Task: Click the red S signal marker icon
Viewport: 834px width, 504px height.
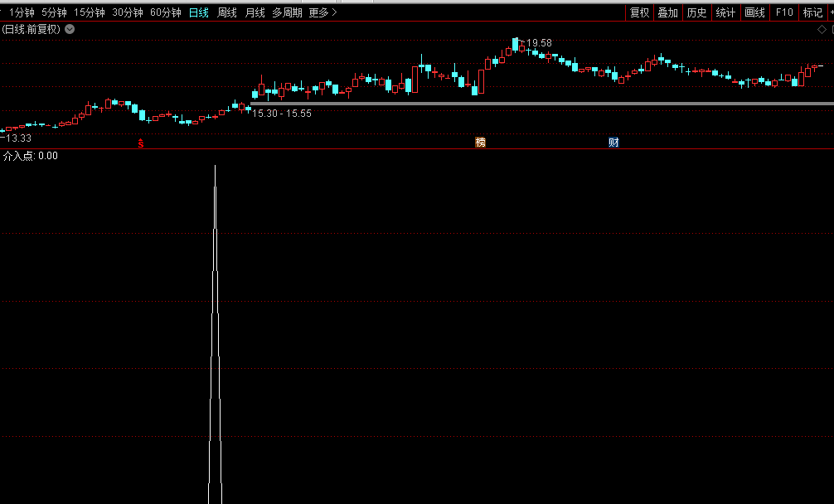Action: (x=141, y=143)
